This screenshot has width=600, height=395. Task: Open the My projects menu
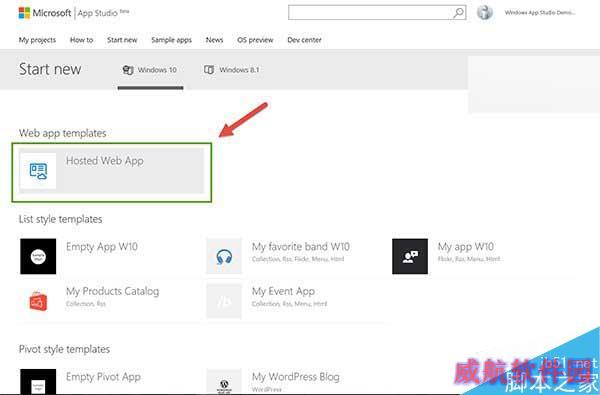[37, 40]
